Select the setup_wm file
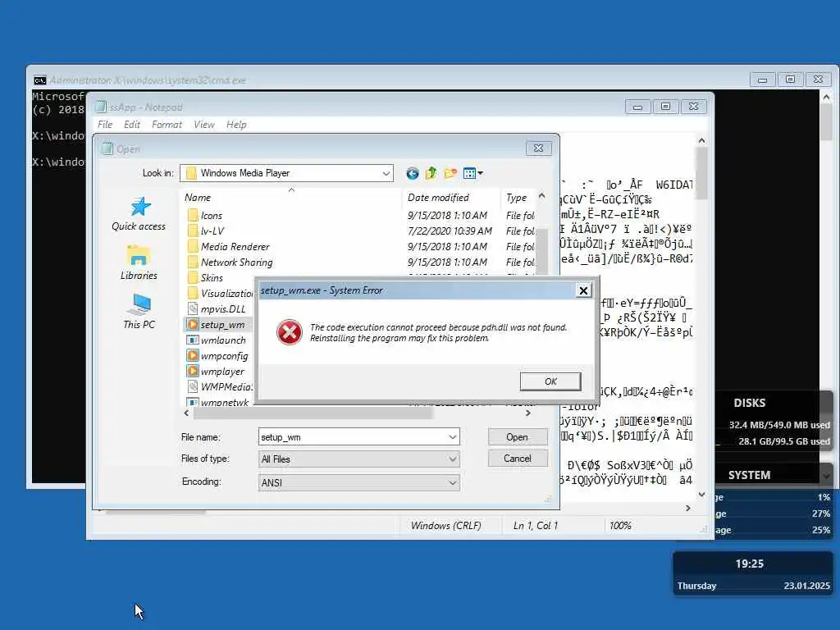This screenshot has width=840, height=630. [222, 325]
